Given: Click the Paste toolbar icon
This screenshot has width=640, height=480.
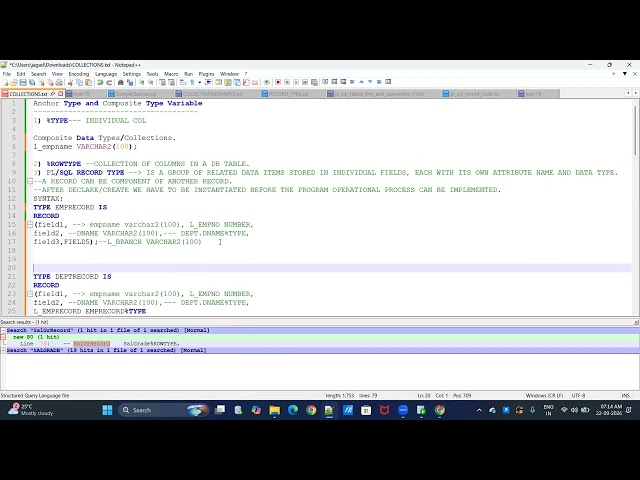Looking at the screenshot, I should pos(89,82).
